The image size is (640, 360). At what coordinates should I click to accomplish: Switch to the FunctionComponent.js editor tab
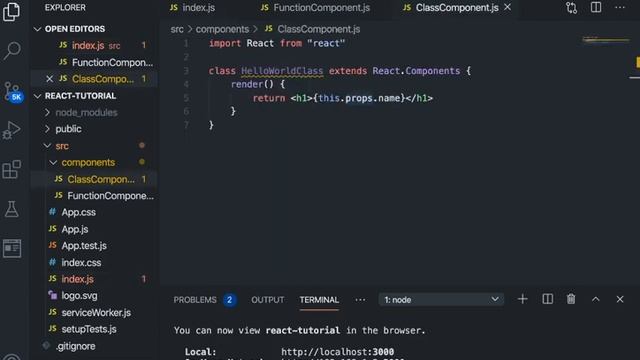click(315, 8)
